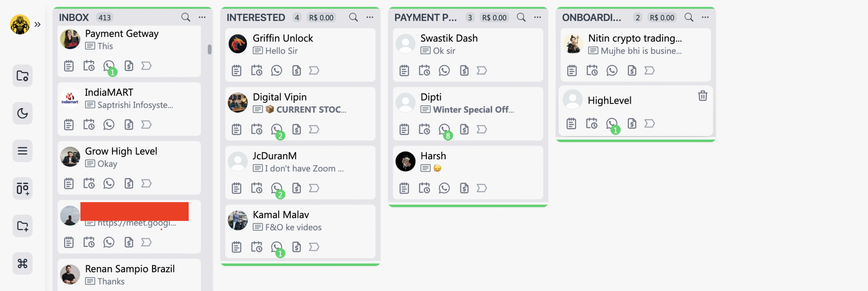
Task: Click the add pipeline icon in left sidebar
Action: tap(22, 189)
